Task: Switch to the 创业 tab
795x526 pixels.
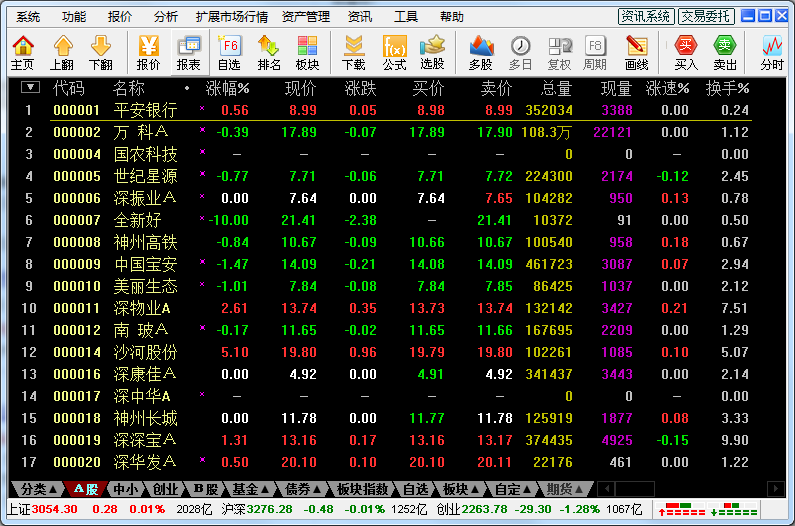Action: [165, 489]
